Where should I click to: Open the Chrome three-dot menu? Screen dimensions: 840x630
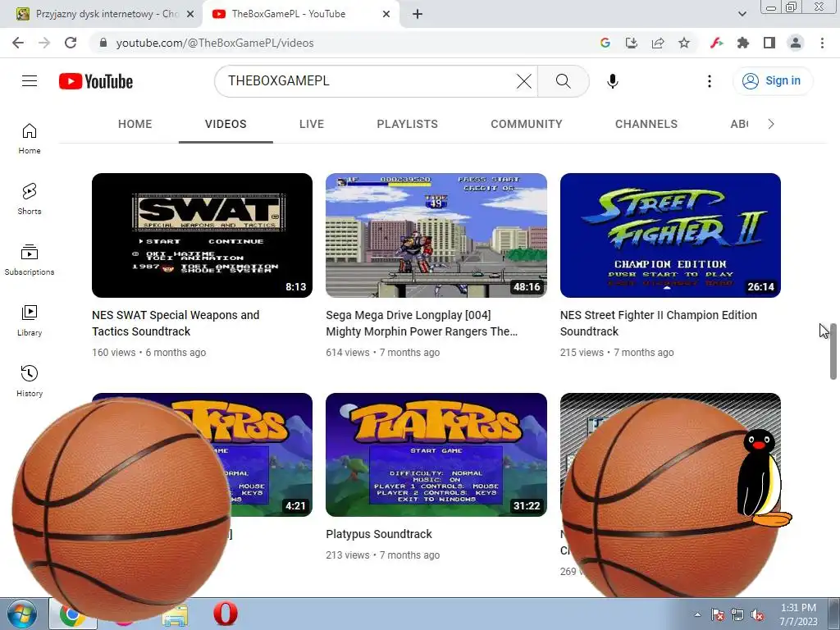pyautogui.click(x=822, y=43)
